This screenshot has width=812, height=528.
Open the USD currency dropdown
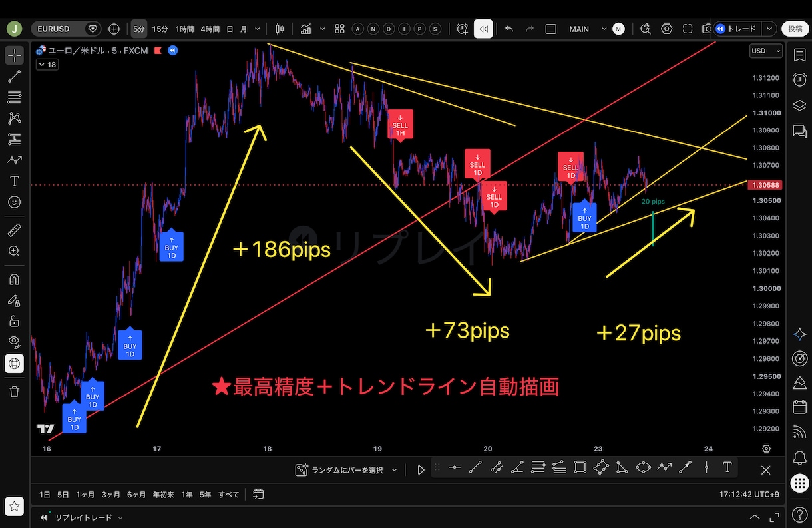pos(766,51)
